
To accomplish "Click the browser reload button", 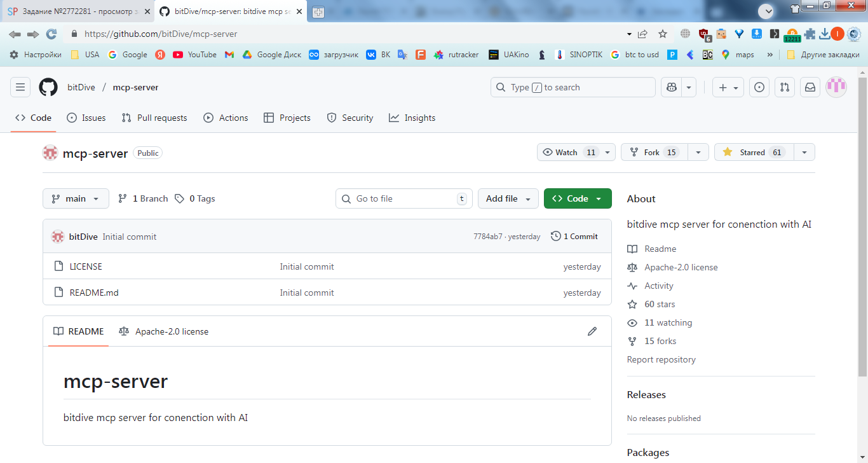I will [51, 34].
